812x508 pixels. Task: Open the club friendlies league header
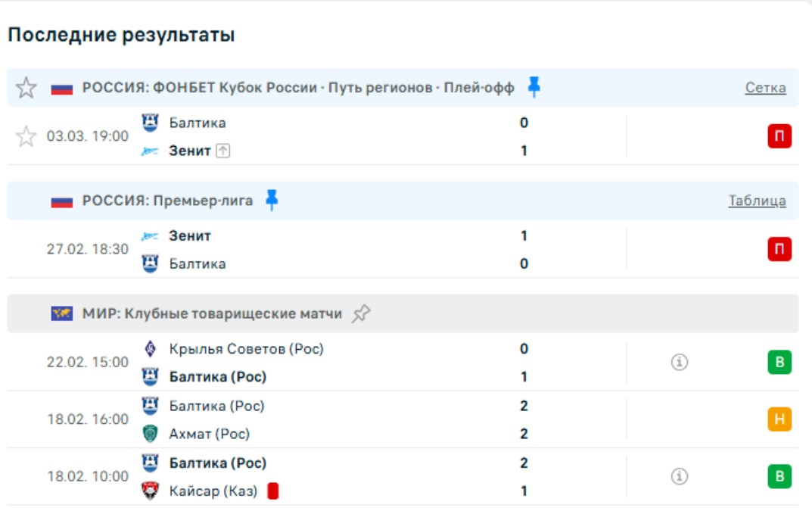pyautogui.click(x=212, y=313)
